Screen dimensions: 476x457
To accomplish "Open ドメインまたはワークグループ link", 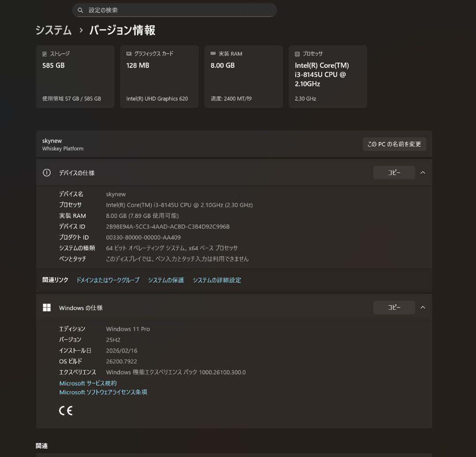I will pos(108,280).
